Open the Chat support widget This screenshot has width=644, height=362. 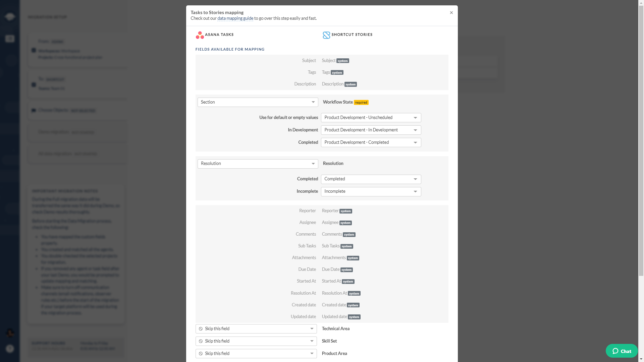[622, 351]
